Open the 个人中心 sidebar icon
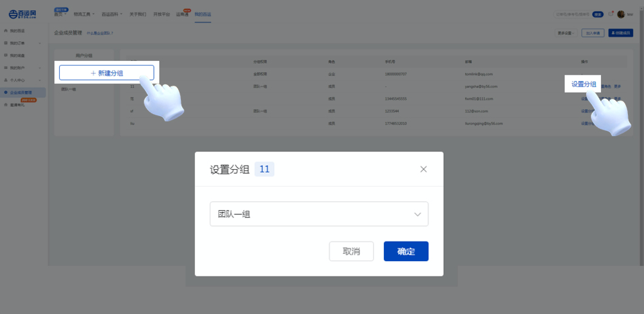 tap(6, 80)
